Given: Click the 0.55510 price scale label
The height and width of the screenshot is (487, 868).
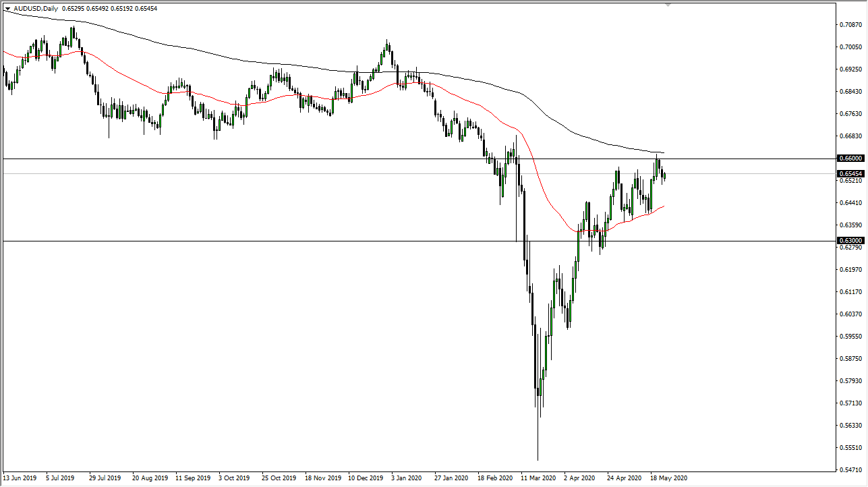Looking at the screenshot, I should (850, 448).
